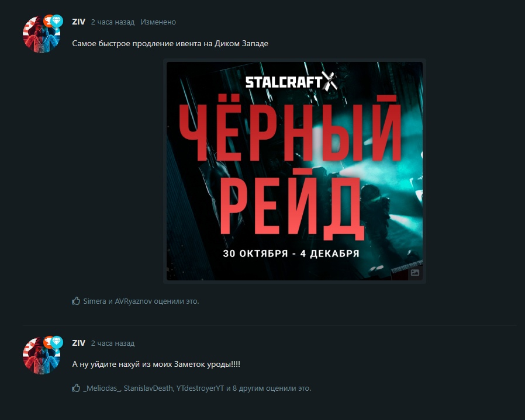Click the Изменено edit-history label
The image size is (525, 420).
coord(158,22)
